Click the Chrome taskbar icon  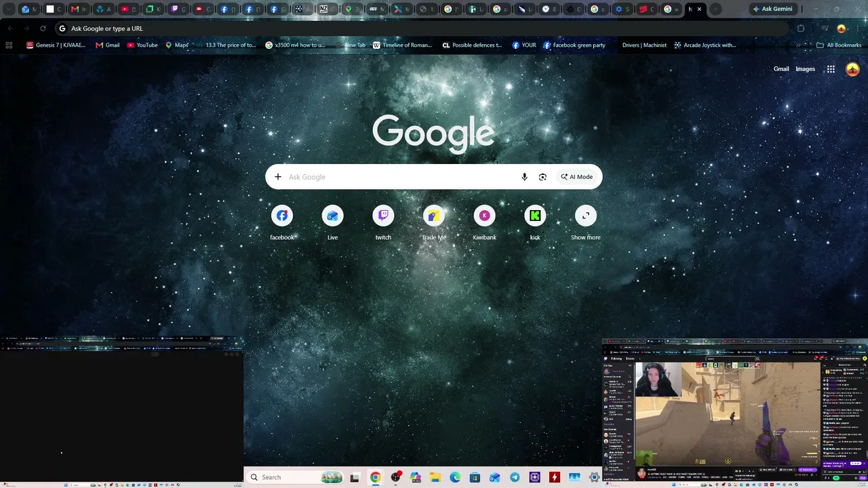coord(375,477)
